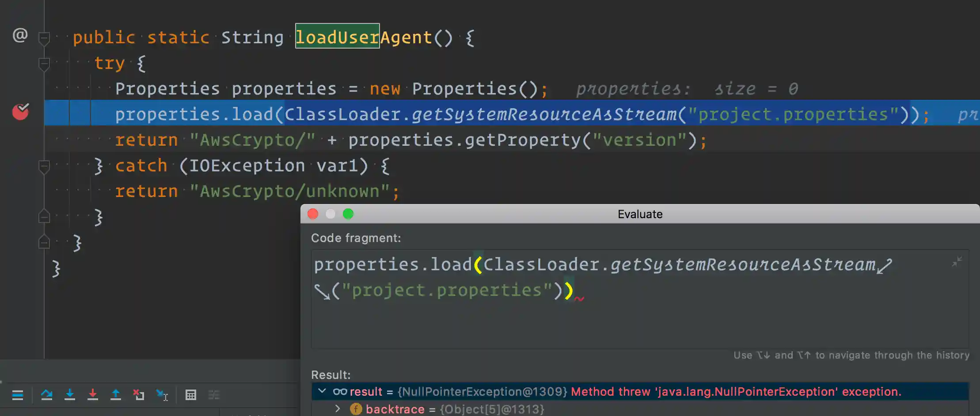Zoom the Evaluate dialog with green button
The image size is (980, 416).
pyautogui.click(x=348, y=214)
